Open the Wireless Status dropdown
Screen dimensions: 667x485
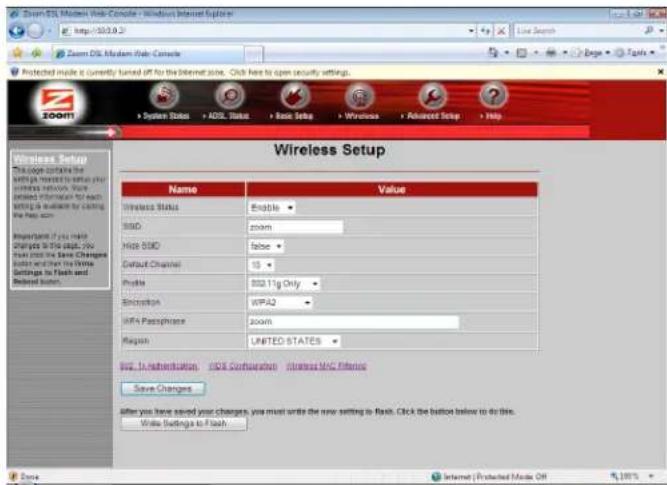point(271,208)
